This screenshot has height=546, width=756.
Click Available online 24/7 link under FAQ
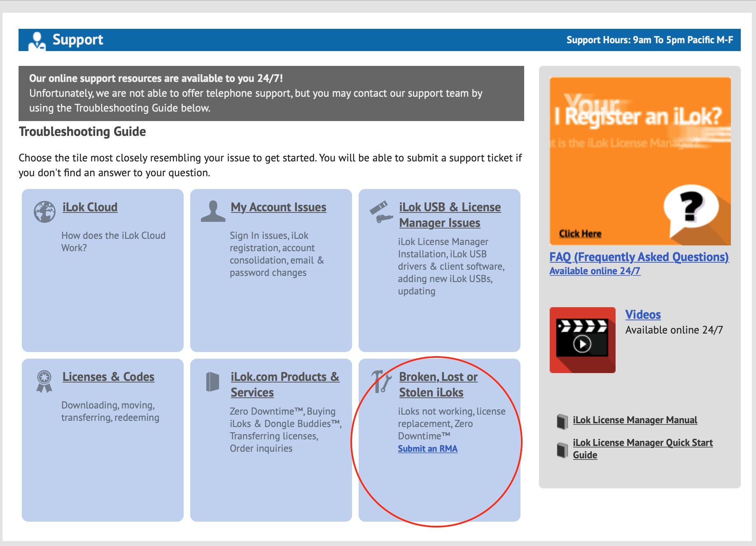(x=595, y=271)
